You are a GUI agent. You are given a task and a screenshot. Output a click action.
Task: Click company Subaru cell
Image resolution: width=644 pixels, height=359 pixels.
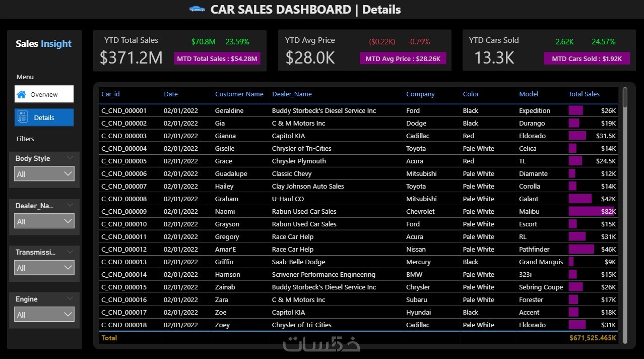pyautogui.click(x=417, y=300)
